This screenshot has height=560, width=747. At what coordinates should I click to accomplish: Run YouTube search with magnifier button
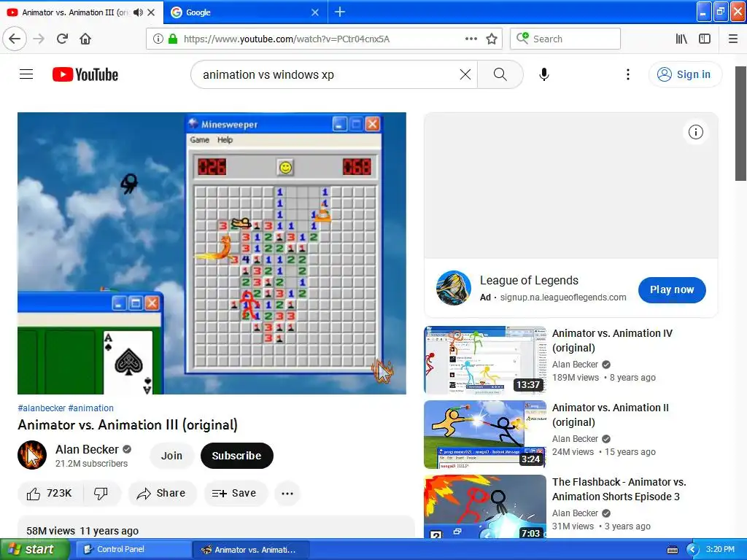click(x=500, y=74)
